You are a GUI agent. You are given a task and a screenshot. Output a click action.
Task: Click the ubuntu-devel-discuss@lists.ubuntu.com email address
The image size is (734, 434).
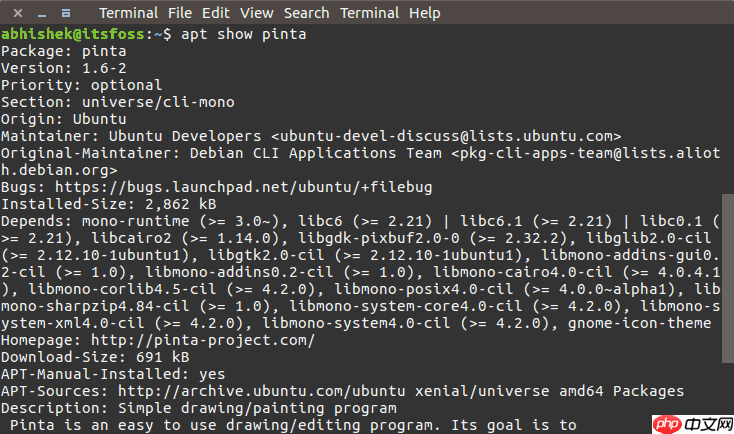pyautogui.click(x=446, y=136)
